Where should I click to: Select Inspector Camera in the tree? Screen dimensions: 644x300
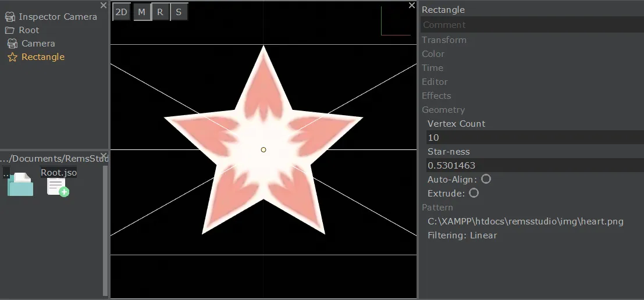click(58, 17)
